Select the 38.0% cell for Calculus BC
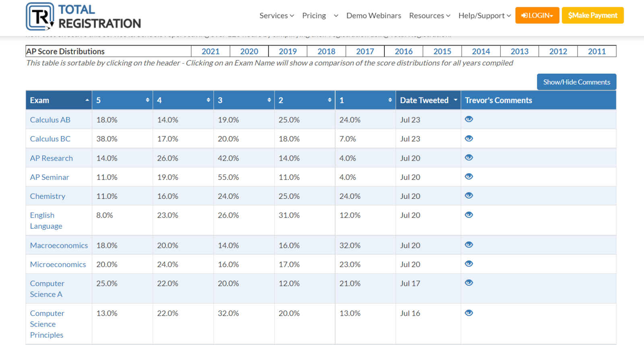644x345 pixels. tap(122, 139)
